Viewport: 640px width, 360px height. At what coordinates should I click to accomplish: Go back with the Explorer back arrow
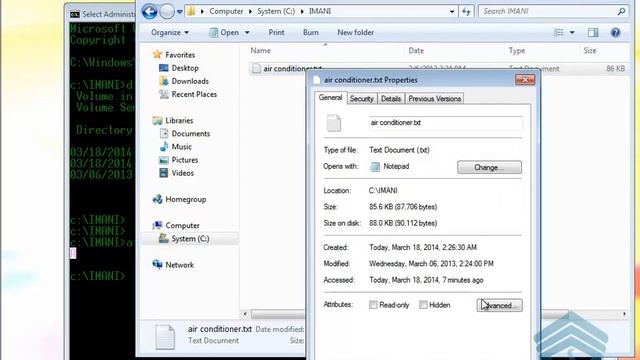point(150,11)
